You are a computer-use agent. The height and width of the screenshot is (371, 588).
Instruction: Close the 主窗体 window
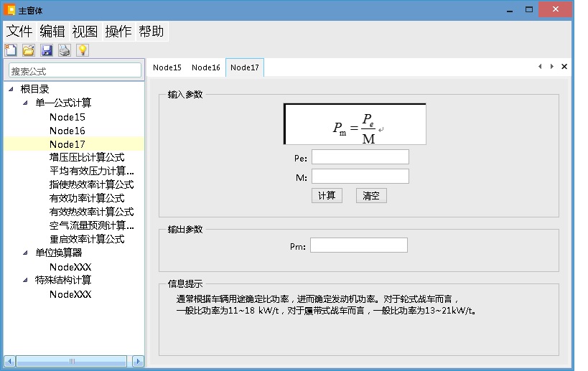pyautogui.click(x=556, y=9)
